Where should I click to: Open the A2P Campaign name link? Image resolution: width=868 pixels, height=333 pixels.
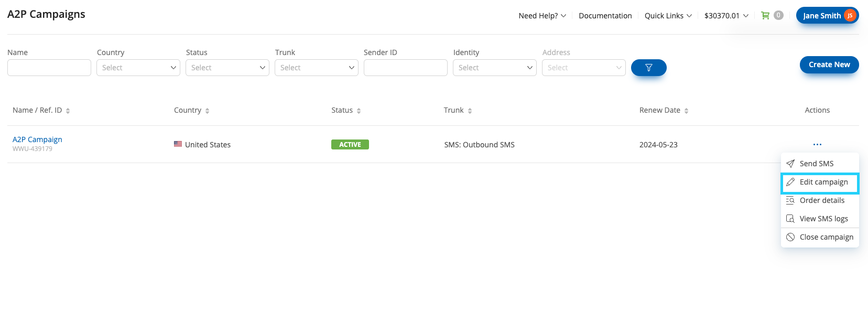point(37,139)
